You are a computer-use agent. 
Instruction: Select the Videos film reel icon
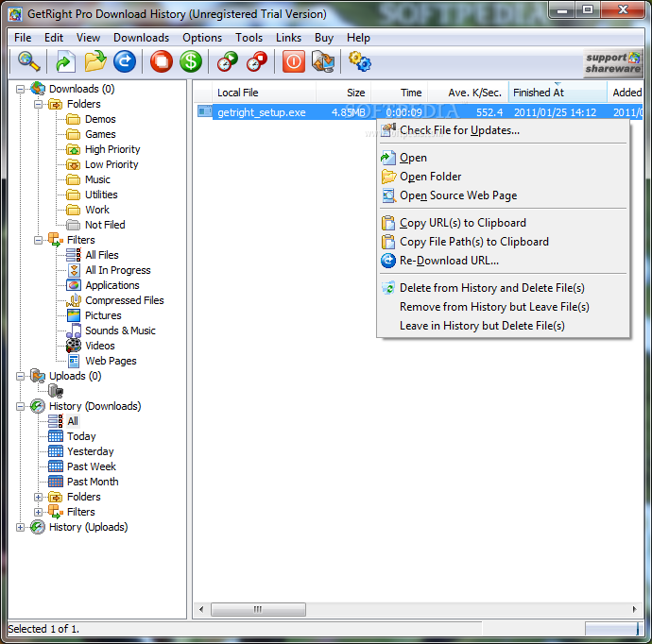tap(74, 346)
